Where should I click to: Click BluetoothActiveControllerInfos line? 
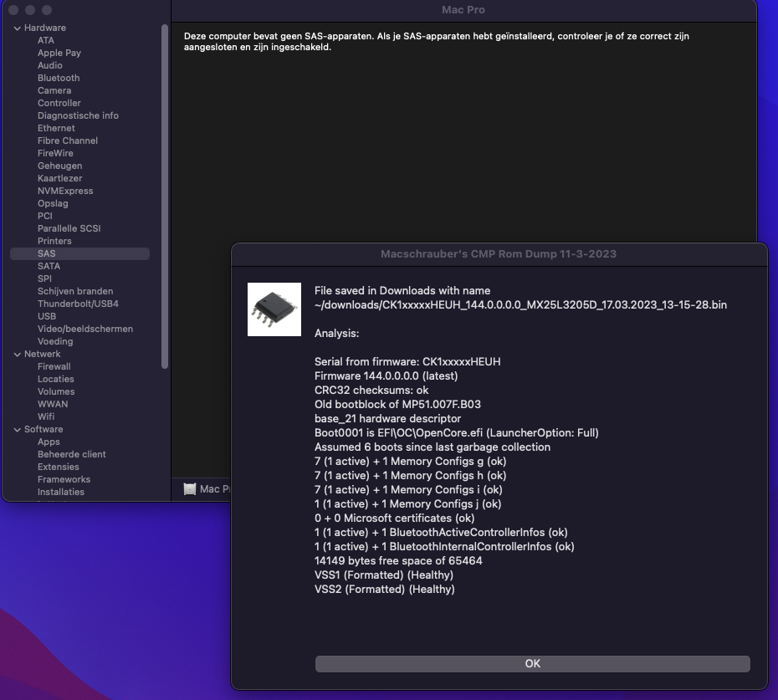[441, 532]
